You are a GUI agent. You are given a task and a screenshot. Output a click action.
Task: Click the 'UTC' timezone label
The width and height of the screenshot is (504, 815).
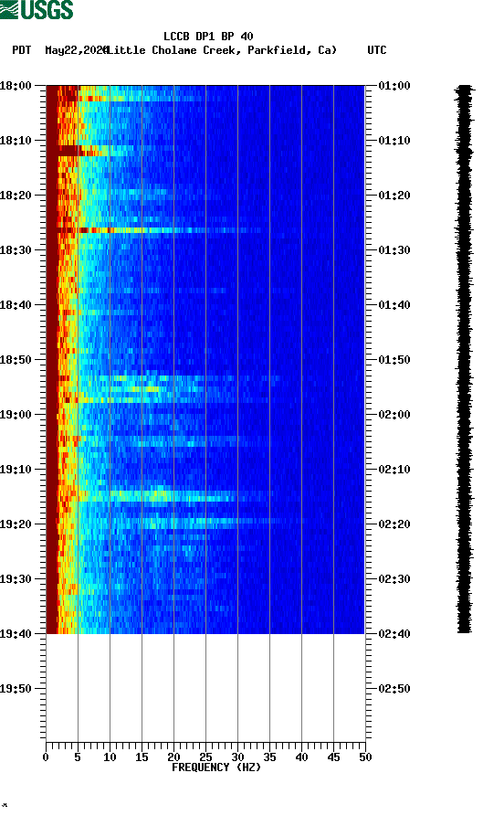pos(377,50)
